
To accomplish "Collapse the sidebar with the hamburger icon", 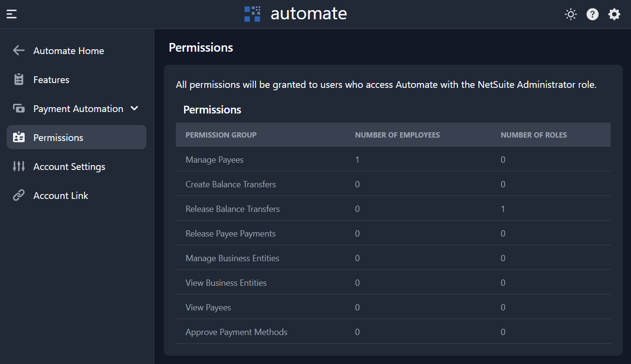I will pos(12,14).
